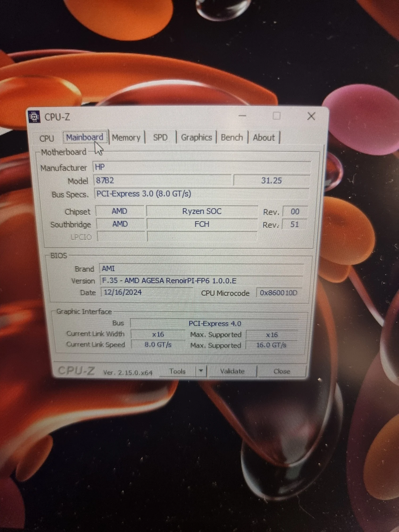The width and height of the screenshot is (399, 532).
Task: Click the Chipset vendor AMD value
Action: pos(120,211)
